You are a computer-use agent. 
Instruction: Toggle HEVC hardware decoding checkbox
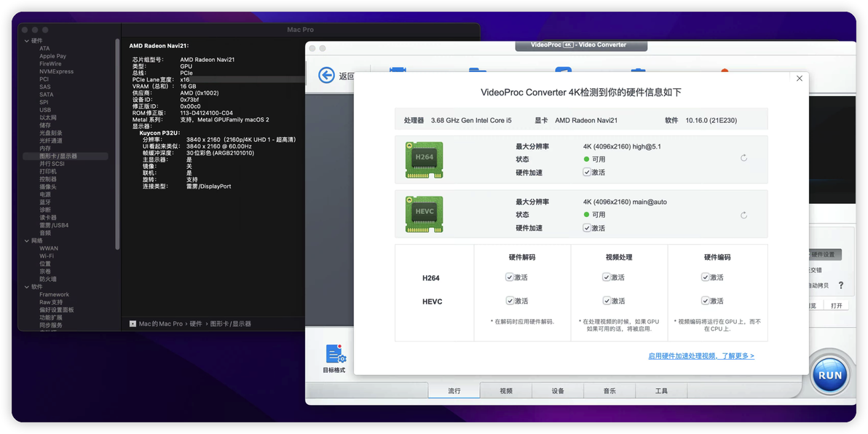509,301
